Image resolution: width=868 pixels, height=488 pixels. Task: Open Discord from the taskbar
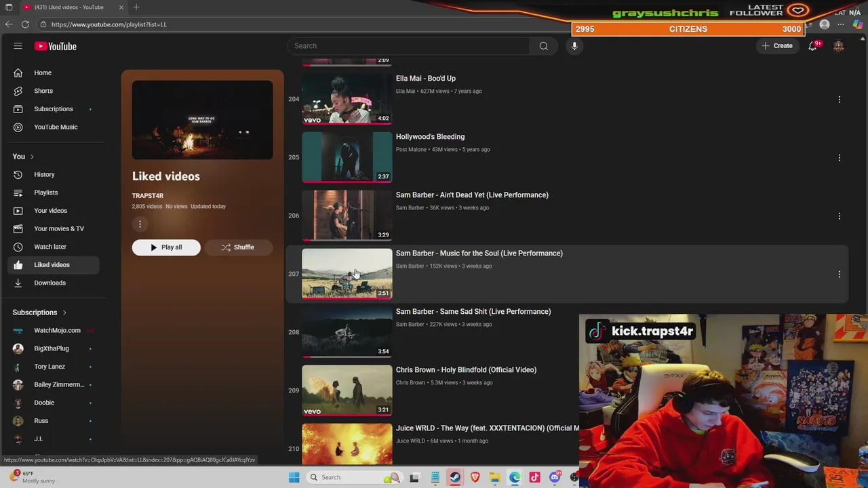click(555, 477)
